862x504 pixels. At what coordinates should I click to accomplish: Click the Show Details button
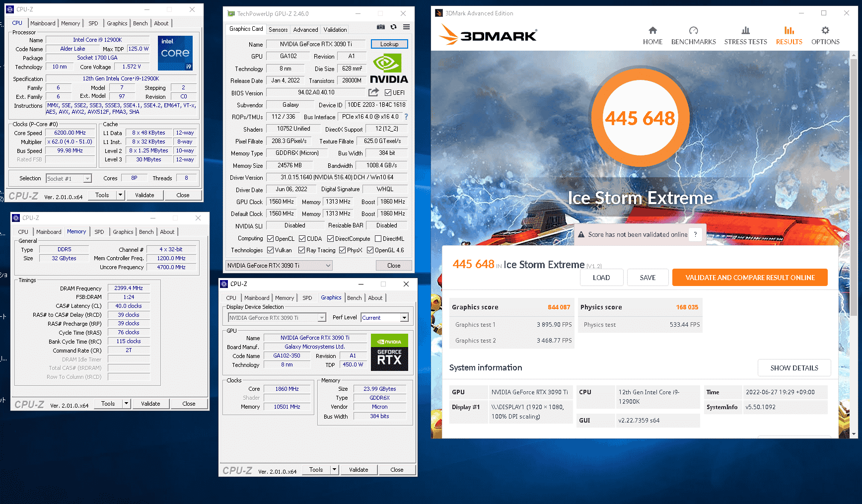793,368
